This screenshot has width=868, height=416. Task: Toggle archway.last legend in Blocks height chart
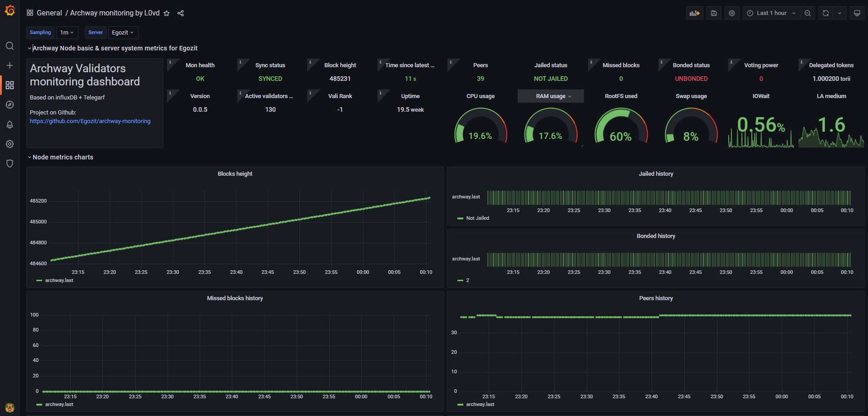[59, 281]
